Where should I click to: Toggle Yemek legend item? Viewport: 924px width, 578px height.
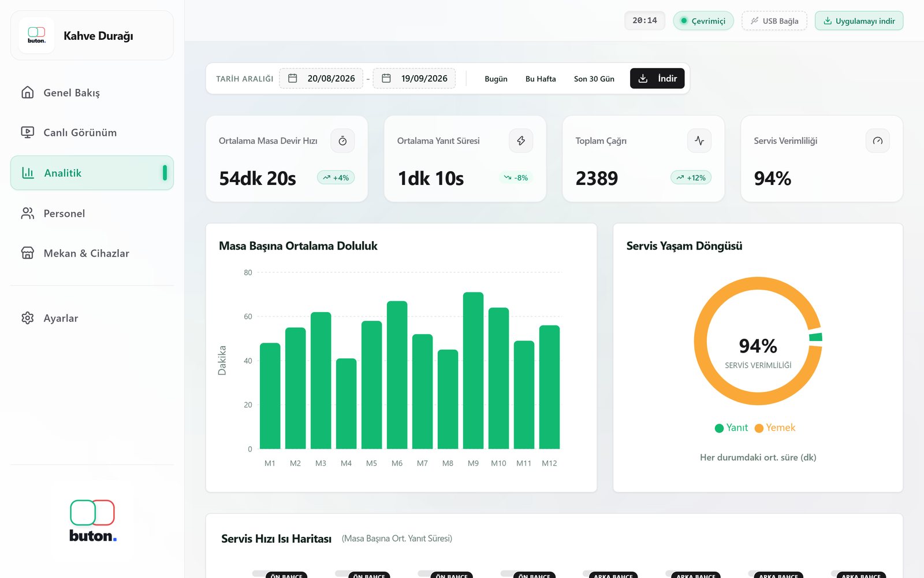pyautogui.click(x=775, y=428)
